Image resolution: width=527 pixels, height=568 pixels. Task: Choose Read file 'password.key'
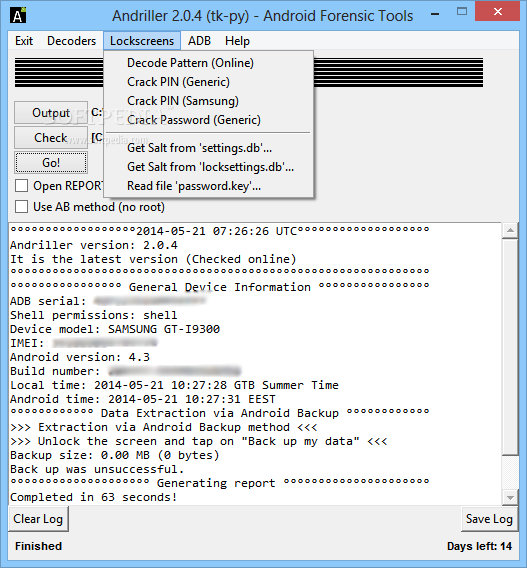pyautogui.click(x=208, y=186)
